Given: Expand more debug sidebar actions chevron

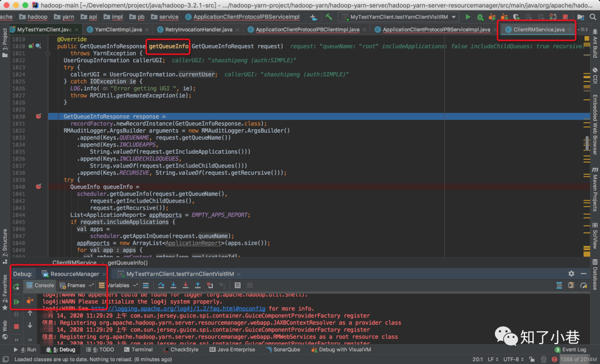Looking at the screenshot, I should pos(16,339).
